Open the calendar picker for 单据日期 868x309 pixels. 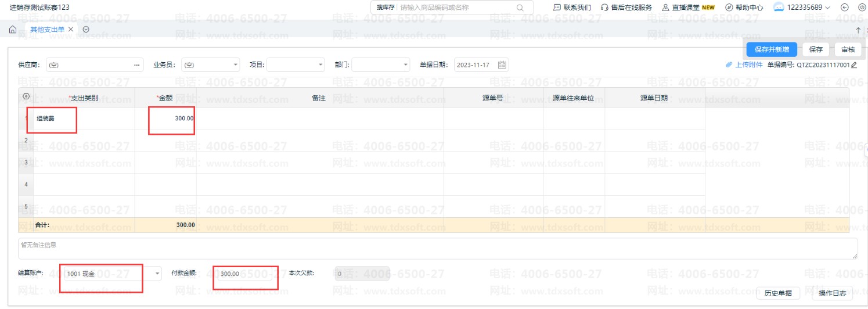point(502,64)
